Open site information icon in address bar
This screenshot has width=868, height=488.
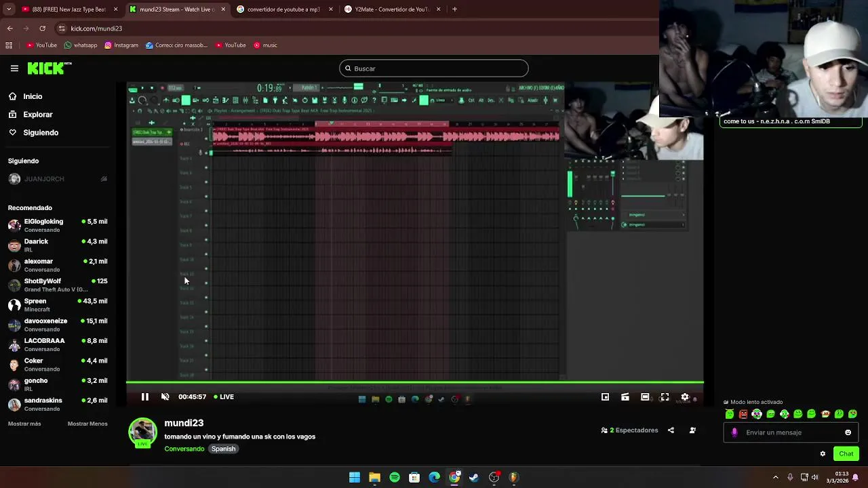pyautogui.click(x=62, y=28)
